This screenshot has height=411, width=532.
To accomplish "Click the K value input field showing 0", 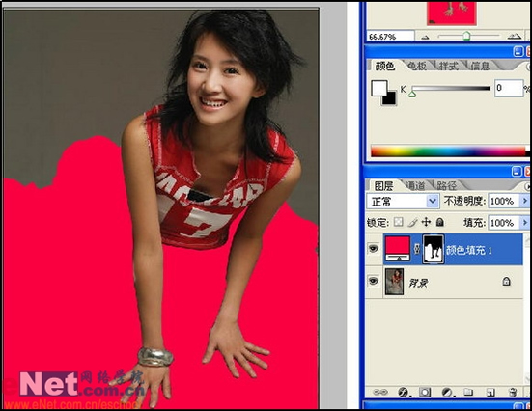I will (509, 88).
